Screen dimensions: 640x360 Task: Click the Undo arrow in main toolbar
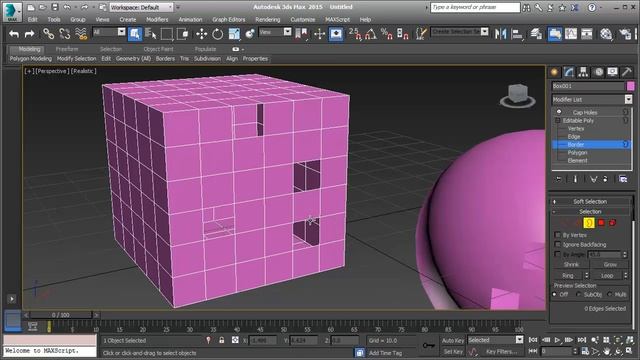pyautogui.click(x=14, y=34)
